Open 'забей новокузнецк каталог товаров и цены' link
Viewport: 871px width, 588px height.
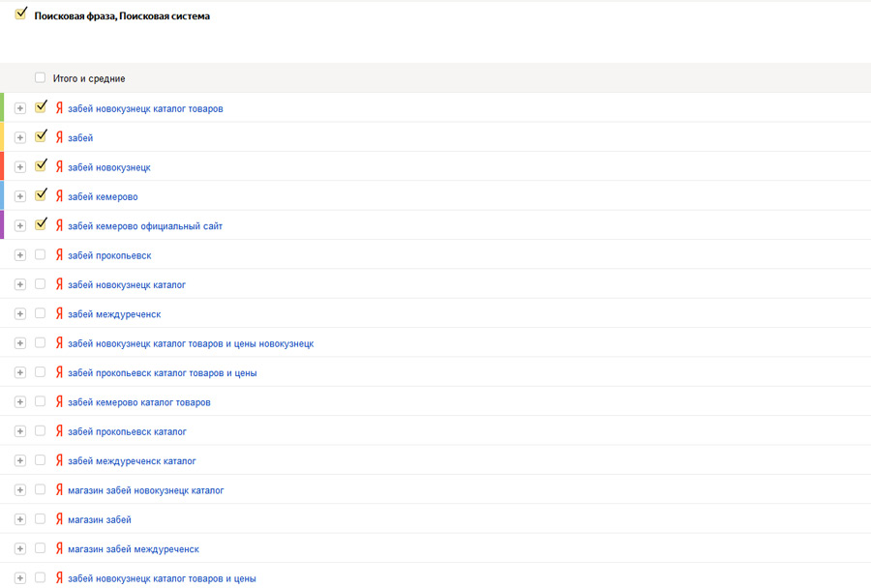pyautogui.click(x=163, y=579)
